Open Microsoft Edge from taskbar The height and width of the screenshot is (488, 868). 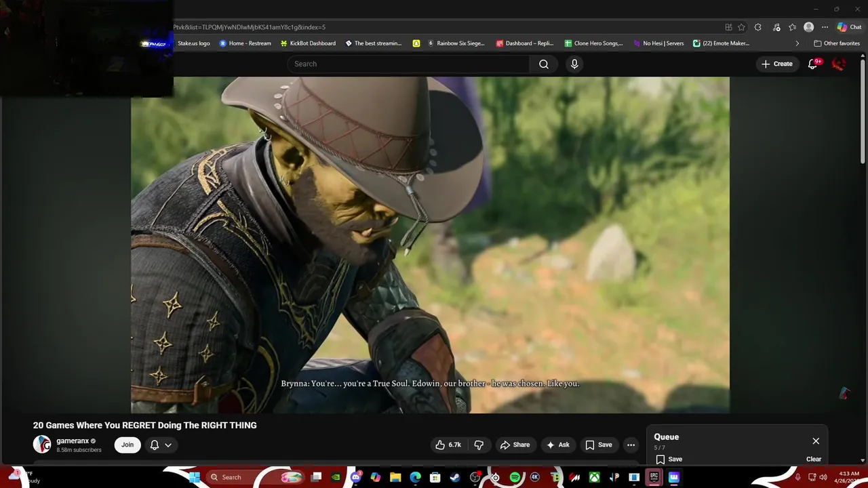[415, 477]
